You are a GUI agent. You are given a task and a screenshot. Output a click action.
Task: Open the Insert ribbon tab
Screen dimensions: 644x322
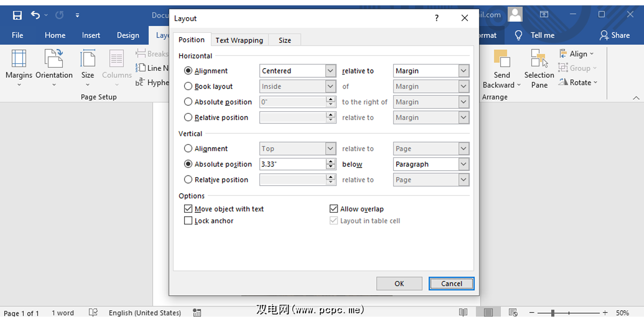coord(91,35)
